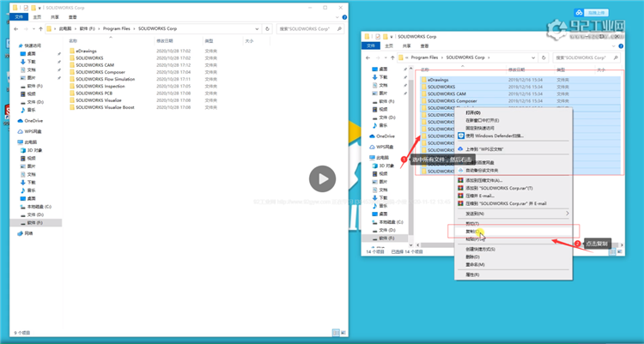The image size is (644, 344).
Task: Expand 发送到(N) submenu arrow
Action: [x=568, y=214]
